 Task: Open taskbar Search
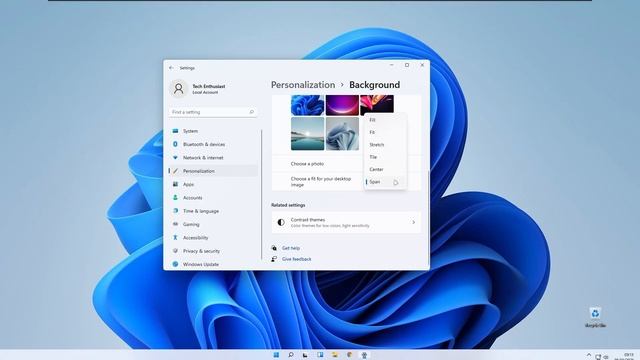click(291, 355)
